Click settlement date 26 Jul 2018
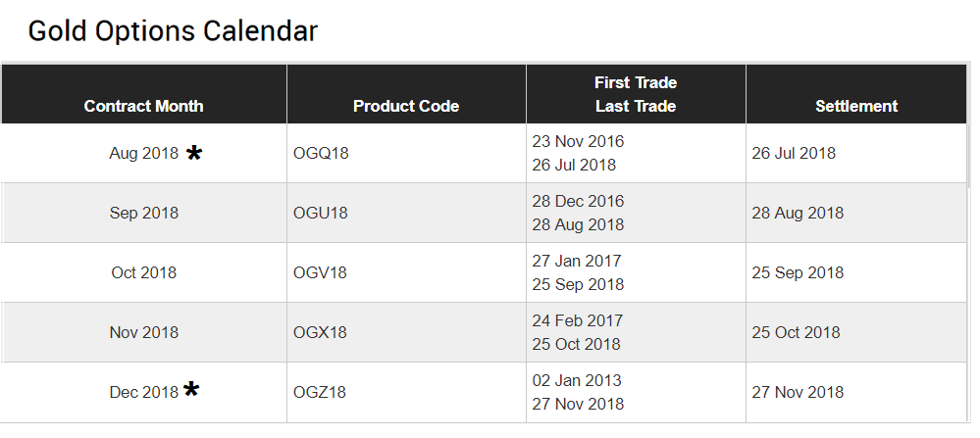 click(x=794, y=153)
